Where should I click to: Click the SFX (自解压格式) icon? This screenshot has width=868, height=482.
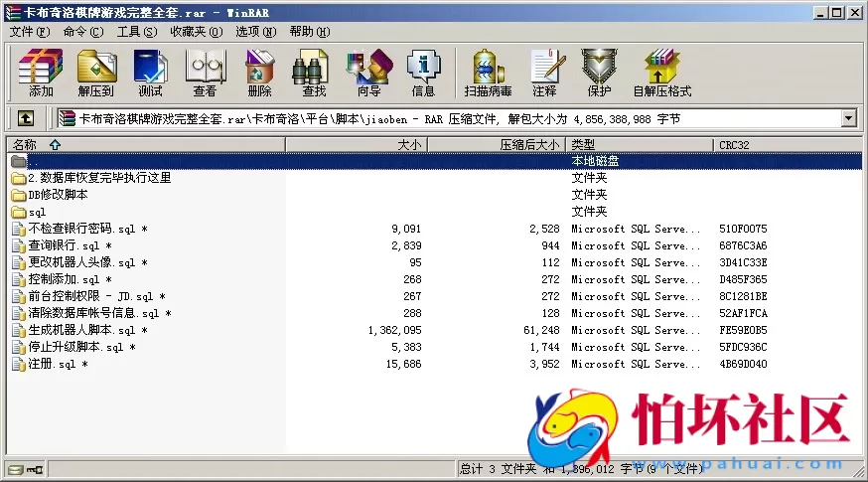pos(662,73)
